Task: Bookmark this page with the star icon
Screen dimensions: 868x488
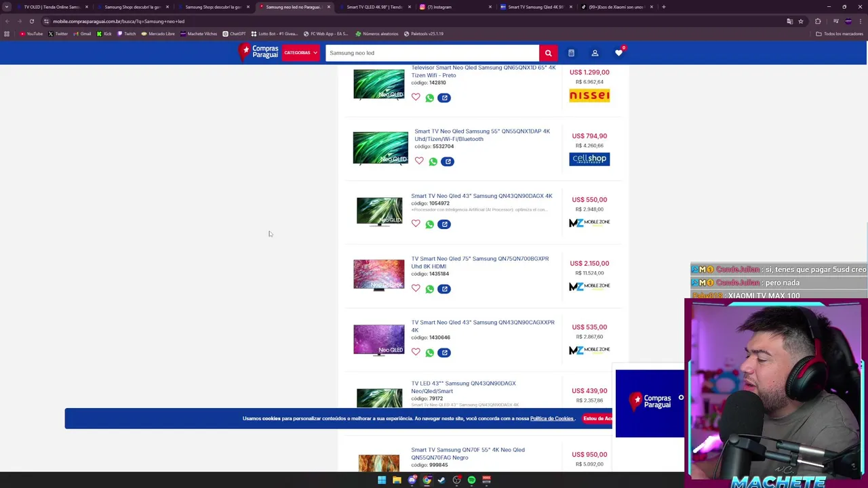Action: [801, 21]
